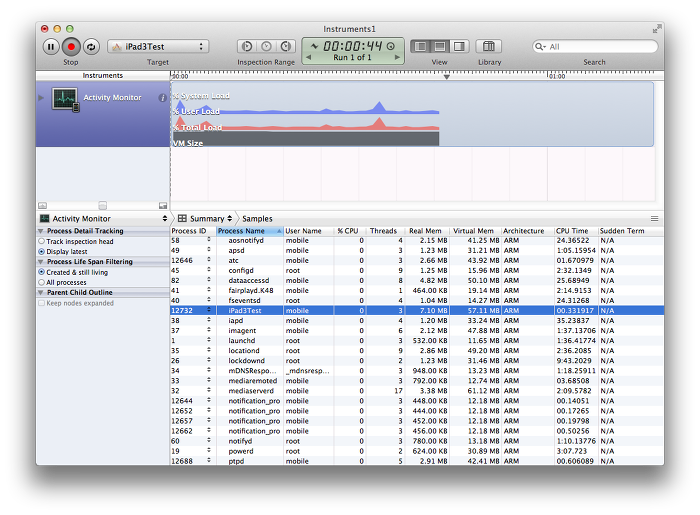Sort by Sudden Term column header
700x515 pixels.
click(x=630, y=231)
